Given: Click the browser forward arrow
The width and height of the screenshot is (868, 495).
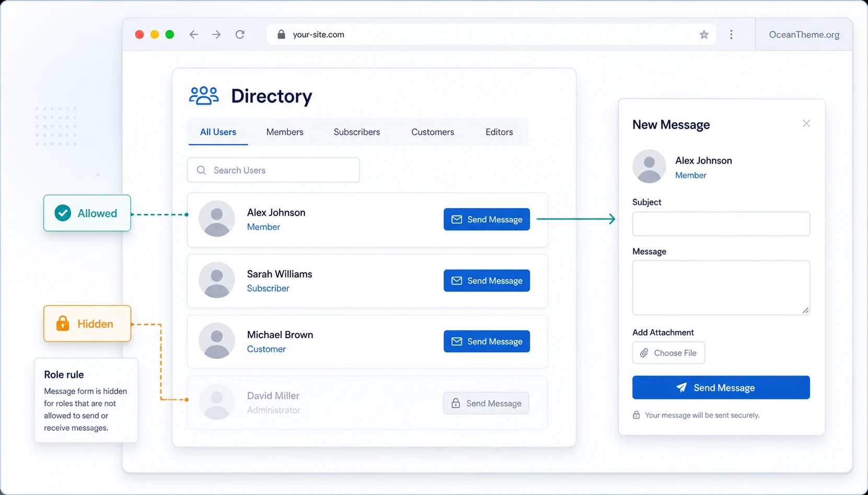Looking at the screenshot, I should coord(216,34).
